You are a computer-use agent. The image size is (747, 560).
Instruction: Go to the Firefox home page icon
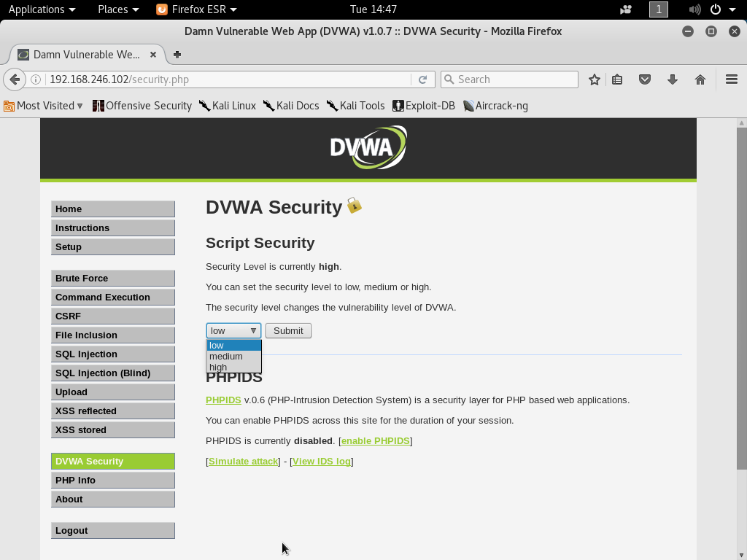click(699, 79)
